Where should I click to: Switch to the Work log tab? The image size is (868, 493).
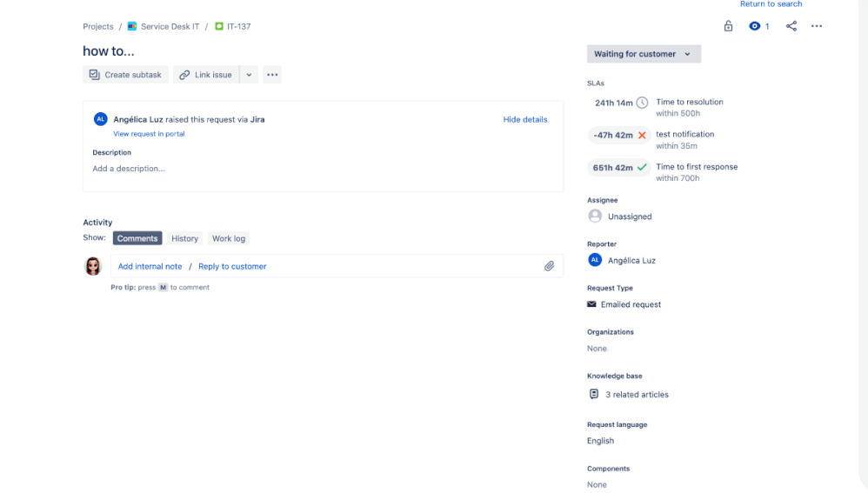pos(229,238)
